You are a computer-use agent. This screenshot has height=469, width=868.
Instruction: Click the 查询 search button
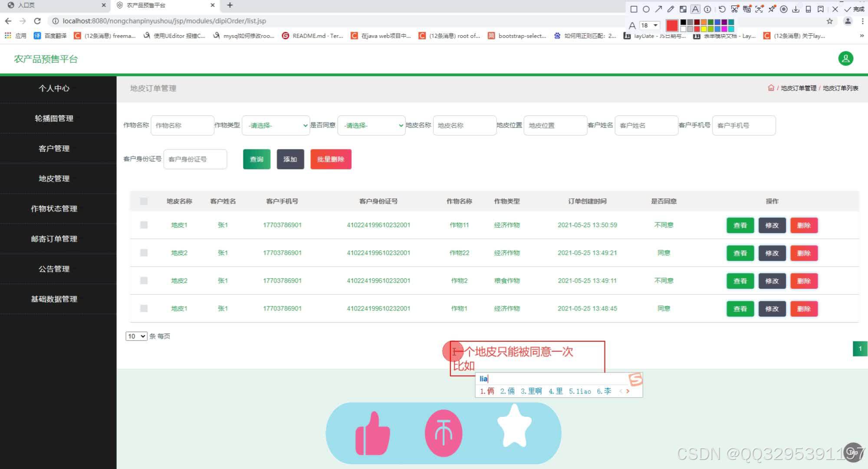point(256,159)
